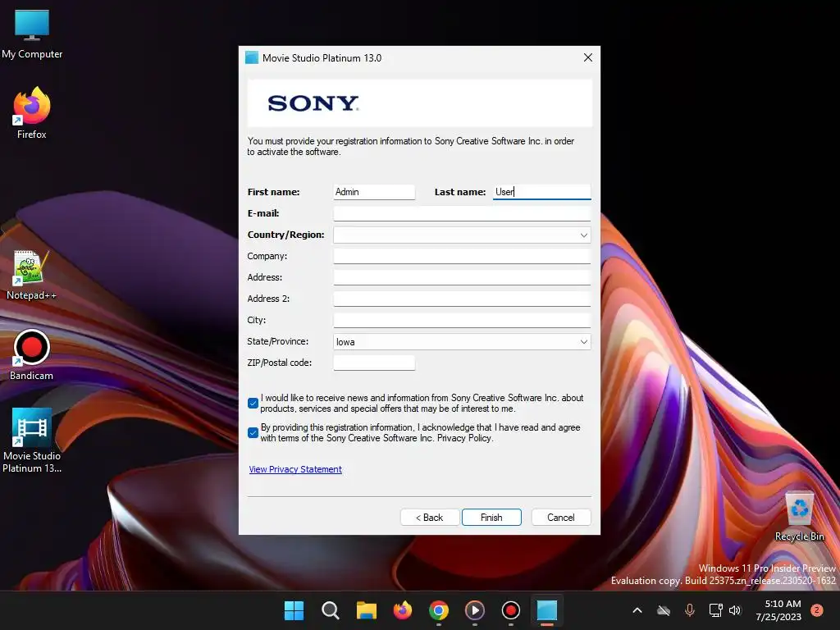Click Movie Studio dialog title icon
840x630 pixels.
coord(252,58)
